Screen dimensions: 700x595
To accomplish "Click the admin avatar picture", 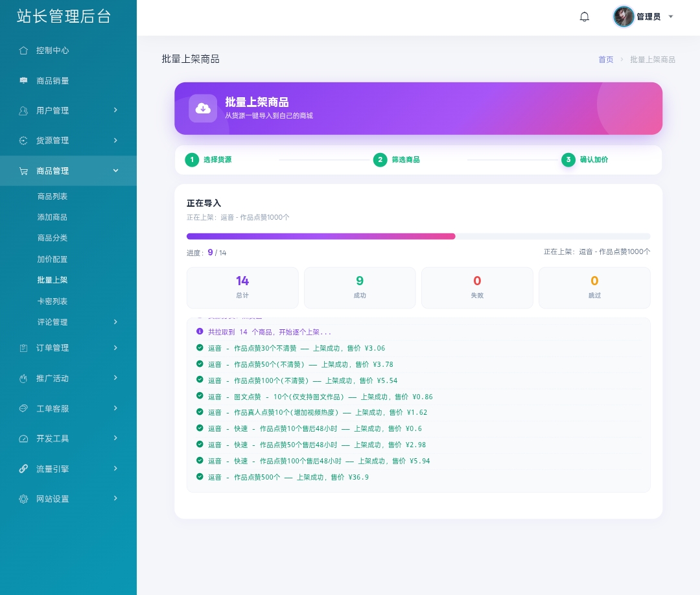I will click(624, 16).
